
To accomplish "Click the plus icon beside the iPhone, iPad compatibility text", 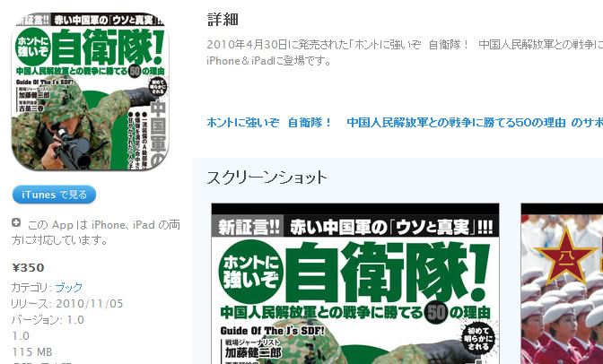I will tap(16, 222).
